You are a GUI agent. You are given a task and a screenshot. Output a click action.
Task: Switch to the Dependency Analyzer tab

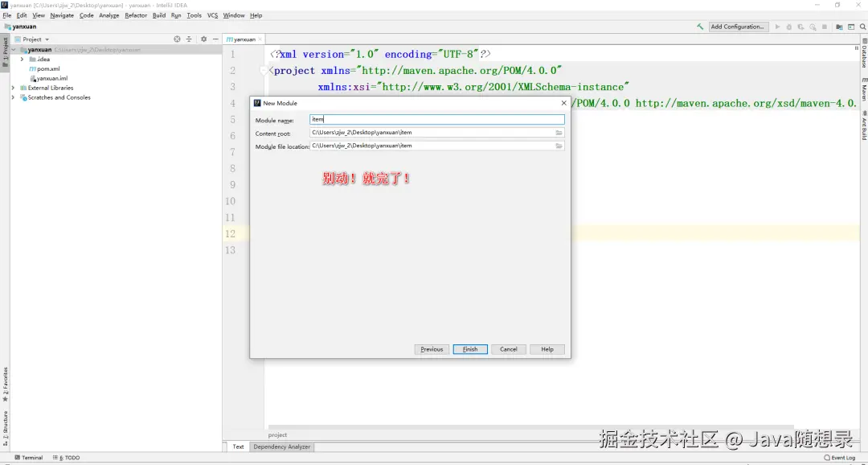pos(282,446)
